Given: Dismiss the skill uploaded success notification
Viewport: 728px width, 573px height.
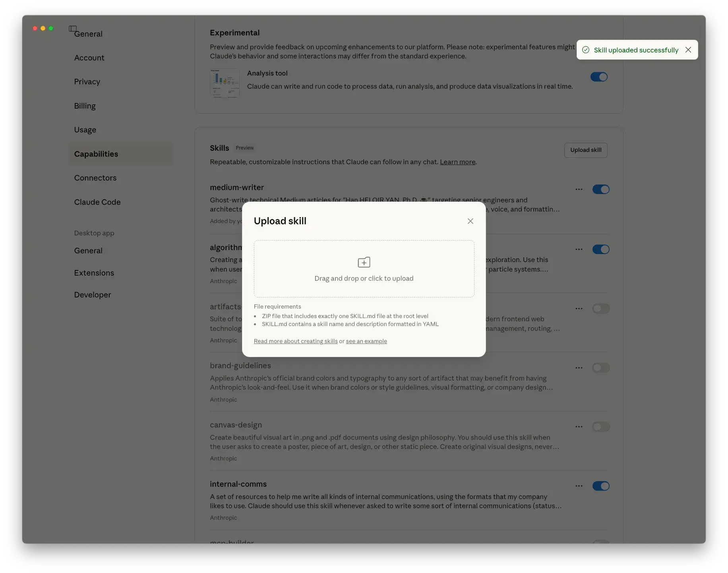Looking at the screenshot, I should [688, 50].
